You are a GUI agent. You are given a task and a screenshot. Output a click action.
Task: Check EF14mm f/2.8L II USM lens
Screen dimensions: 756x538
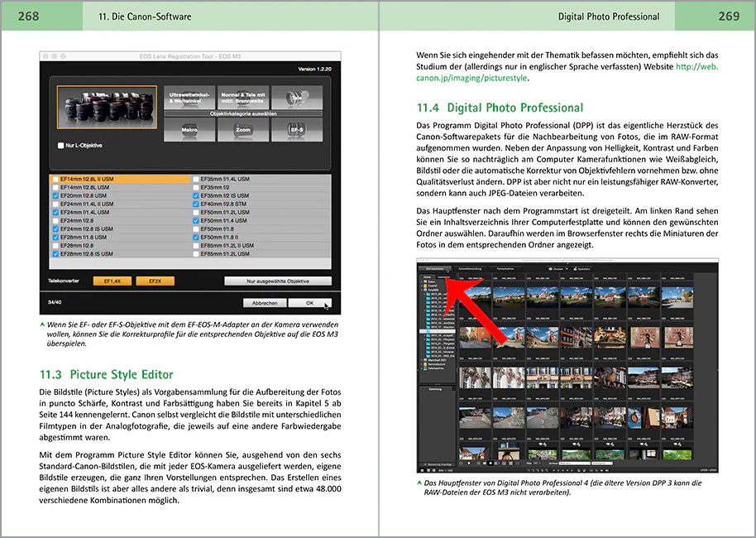pos(55,179)
